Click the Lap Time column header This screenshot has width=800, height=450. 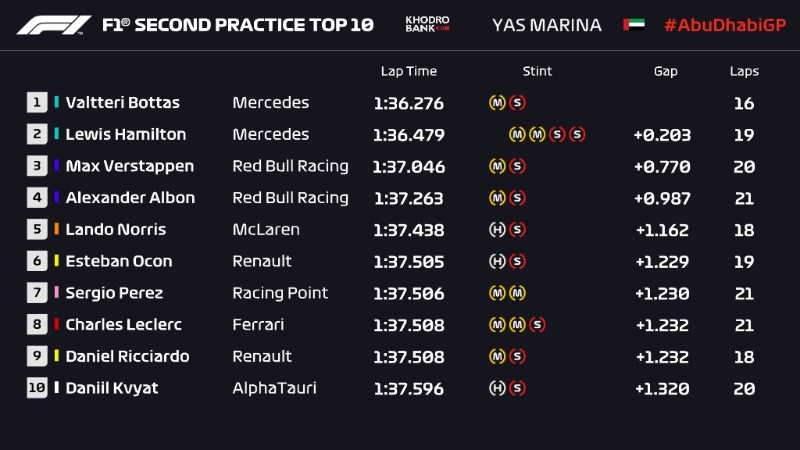[x=408, y=71]
